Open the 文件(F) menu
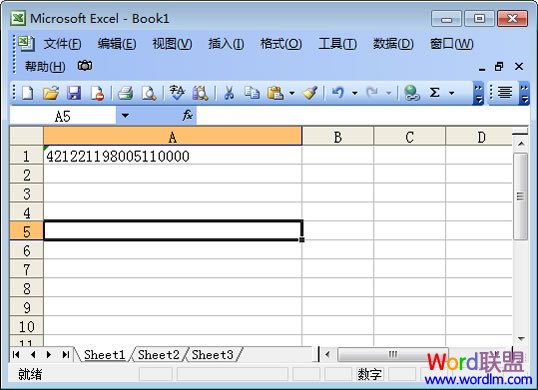Viewport: 538px width, 390px height. coord(62,44)
